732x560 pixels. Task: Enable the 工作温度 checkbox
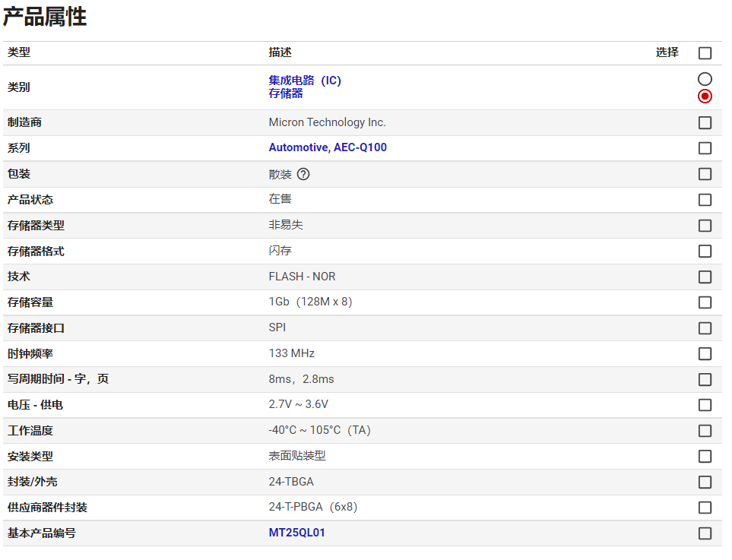705,431
